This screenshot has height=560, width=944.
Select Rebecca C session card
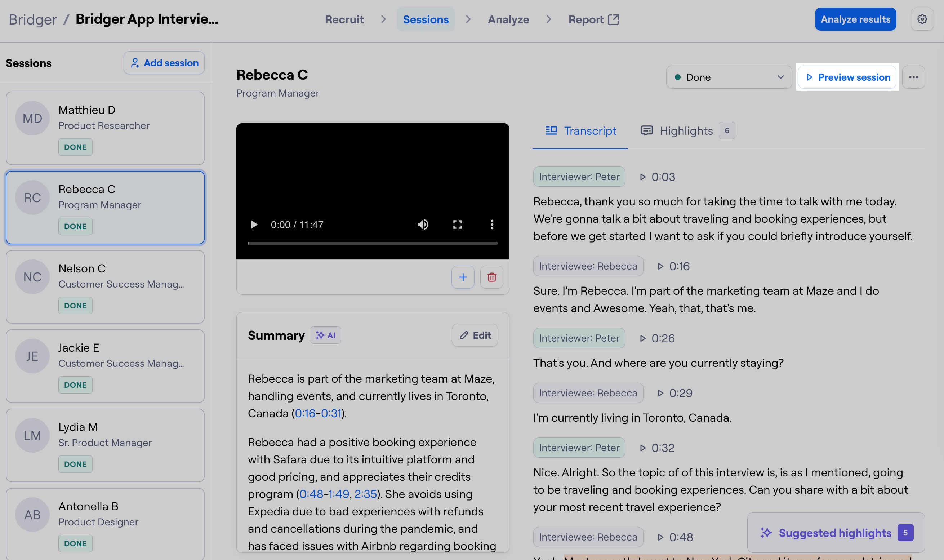click(105, 208)
